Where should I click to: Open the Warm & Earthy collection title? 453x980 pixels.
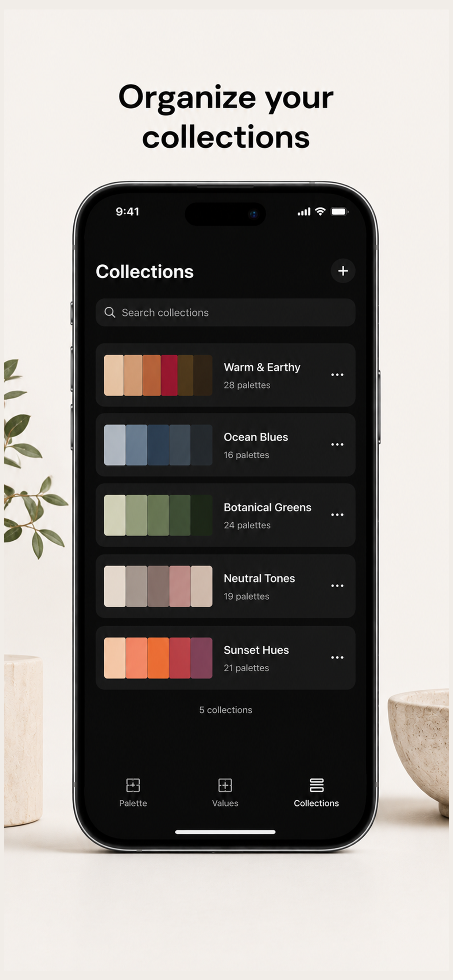point(262,367)
